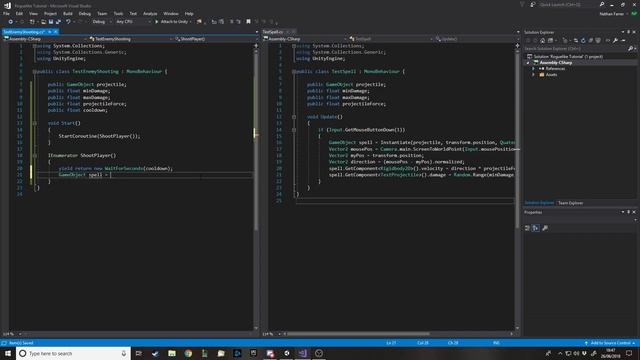
Task: Click the Save All toolbar icon
Action: [58, 22]
